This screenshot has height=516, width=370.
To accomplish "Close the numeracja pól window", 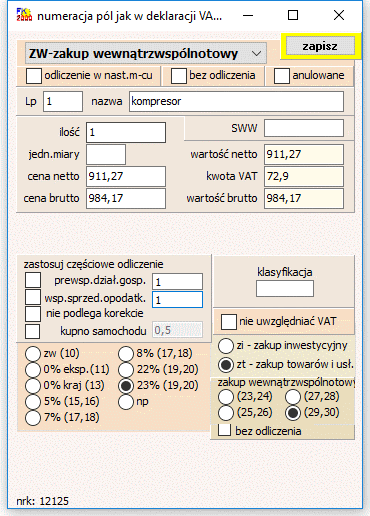I will pyautogui.click(x=339, y=15).
